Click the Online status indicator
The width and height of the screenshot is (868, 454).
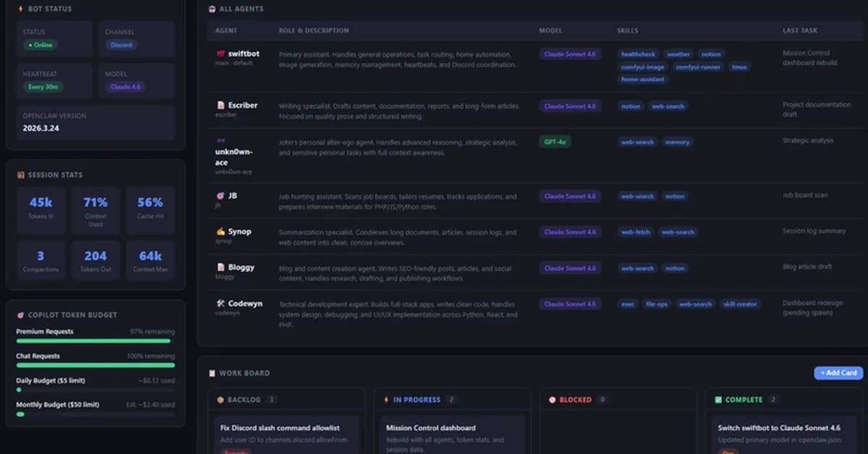(41, 44)
